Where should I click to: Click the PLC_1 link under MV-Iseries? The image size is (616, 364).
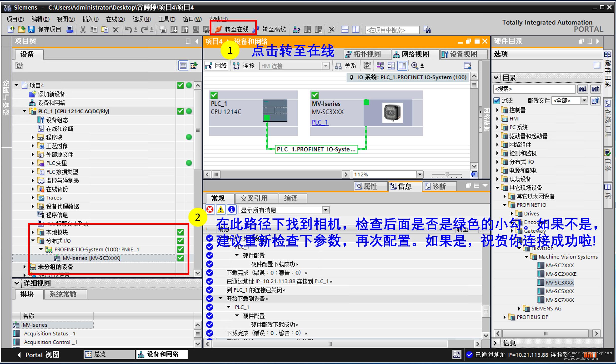(x=320, y=122)
